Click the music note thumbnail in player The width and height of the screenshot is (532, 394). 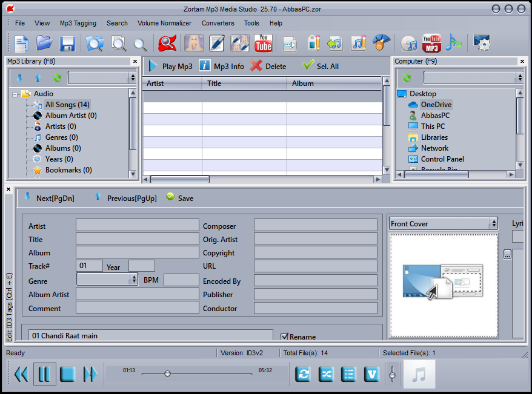coord(419,375)
